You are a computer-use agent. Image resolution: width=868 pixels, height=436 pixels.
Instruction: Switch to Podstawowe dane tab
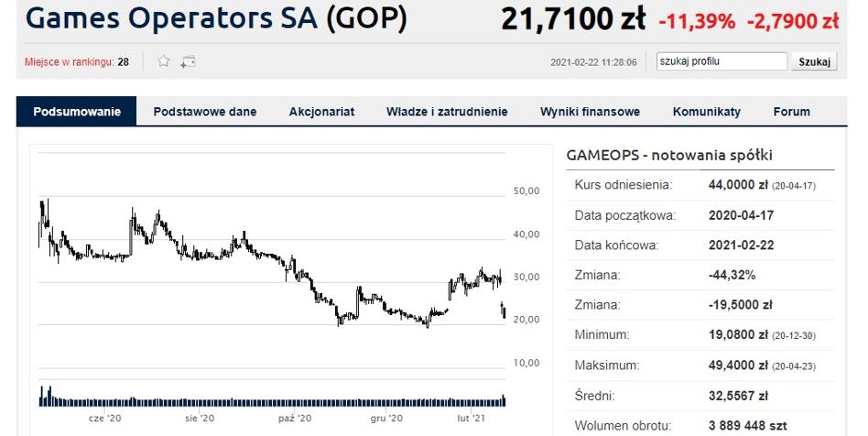coord(205,112)
